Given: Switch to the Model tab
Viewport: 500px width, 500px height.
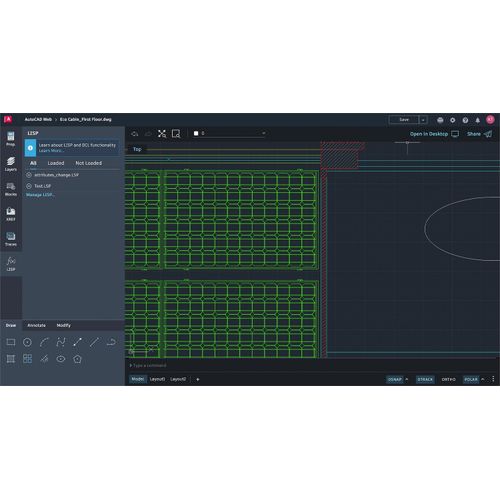Looking at the screenshot, I should [x=138, y=379].
